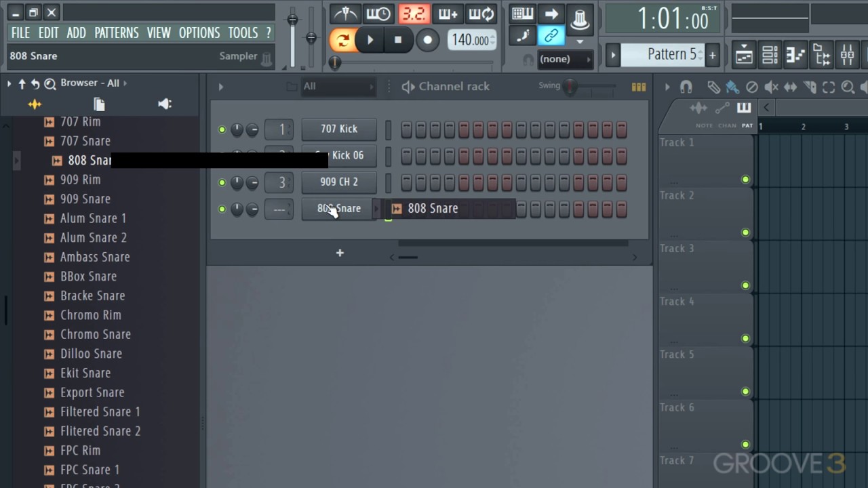Open the PATTERNS menu
Screen dimensions: 868x488
116,33
